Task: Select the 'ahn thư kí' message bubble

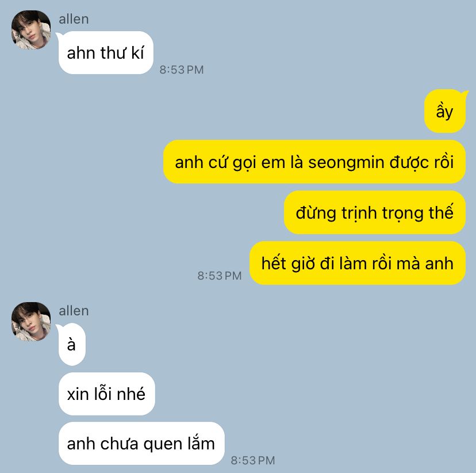Action: click(106, 52)
